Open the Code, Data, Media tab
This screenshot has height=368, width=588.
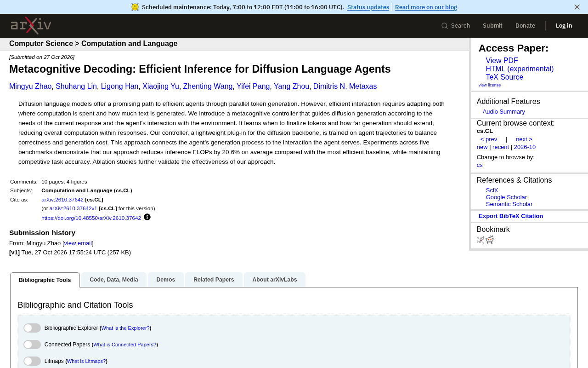114,280
